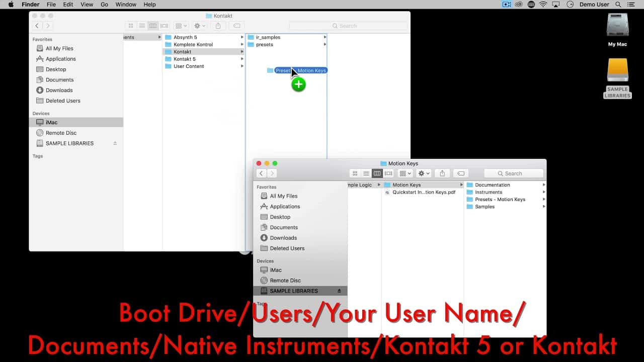Expand User Content folder arrow

[x=242, y=66]
